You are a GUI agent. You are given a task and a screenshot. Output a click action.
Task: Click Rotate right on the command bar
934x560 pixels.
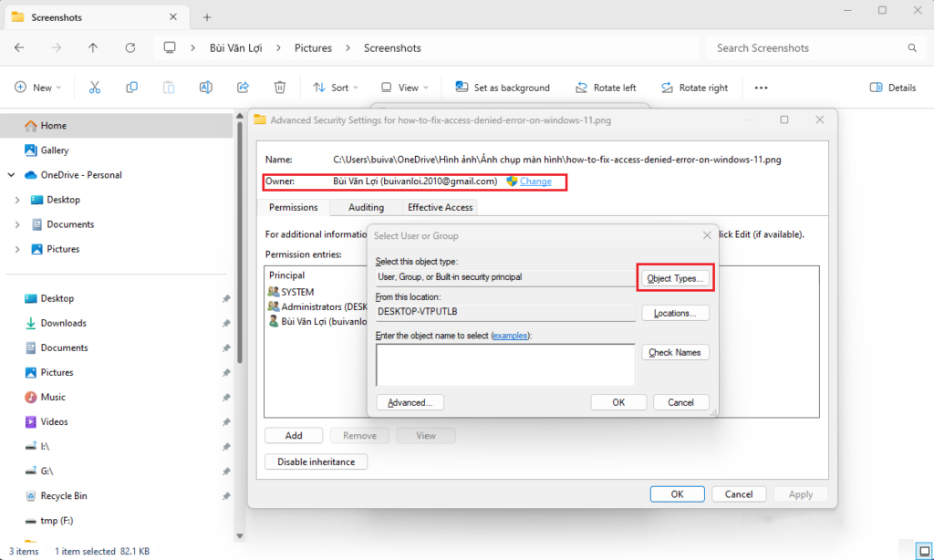point(694,87)
